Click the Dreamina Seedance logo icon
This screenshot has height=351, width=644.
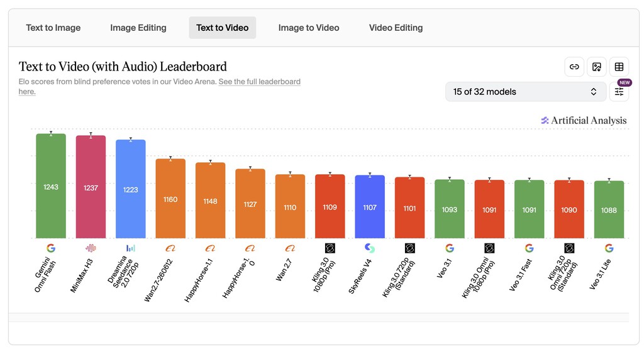(x=131, y=248)
